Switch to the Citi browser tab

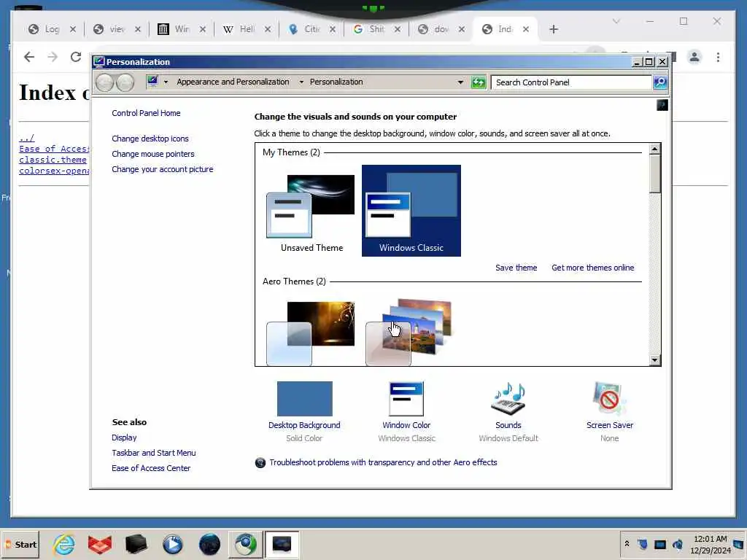312,29
